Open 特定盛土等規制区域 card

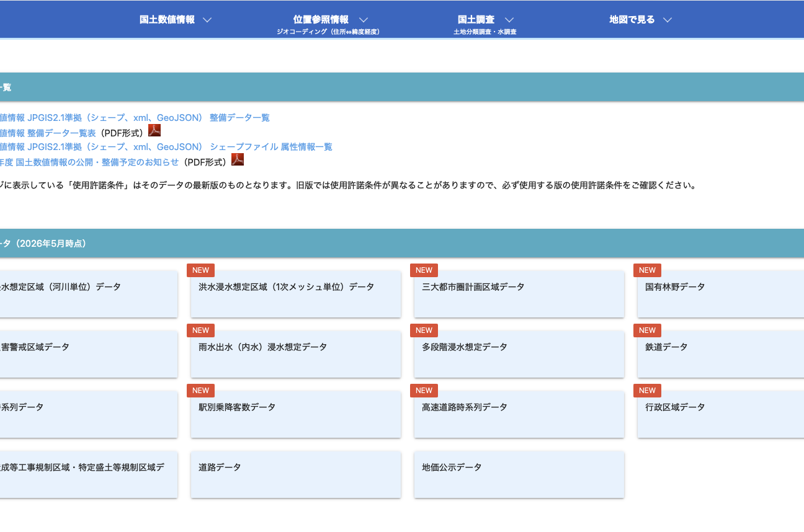coord(89,474)
